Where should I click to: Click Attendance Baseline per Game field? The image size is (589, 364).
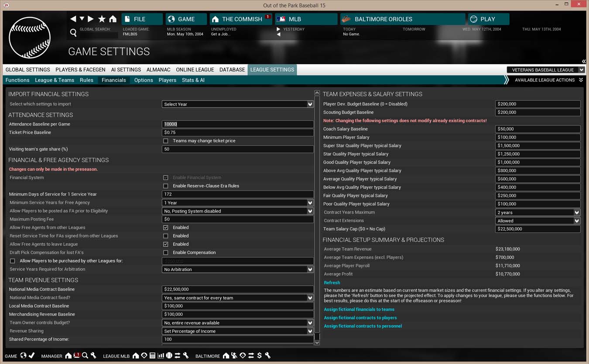pyautogui.click(x=237, y=124)
